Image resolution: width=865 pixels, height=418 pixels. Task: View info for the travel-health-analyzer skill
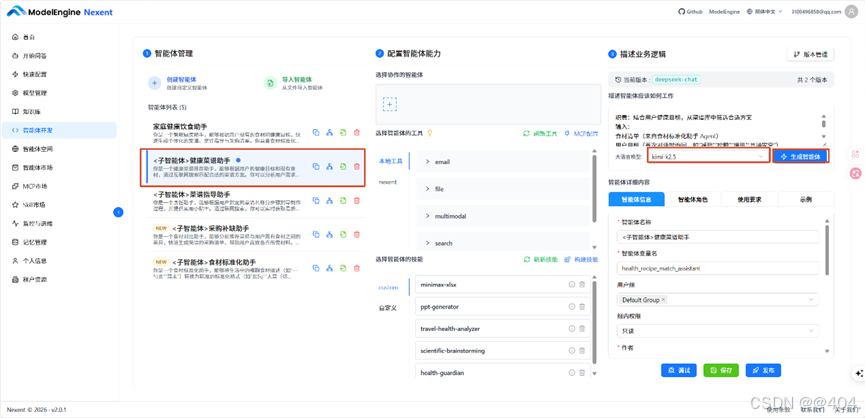pyautogui.click(x=572, y=329)
